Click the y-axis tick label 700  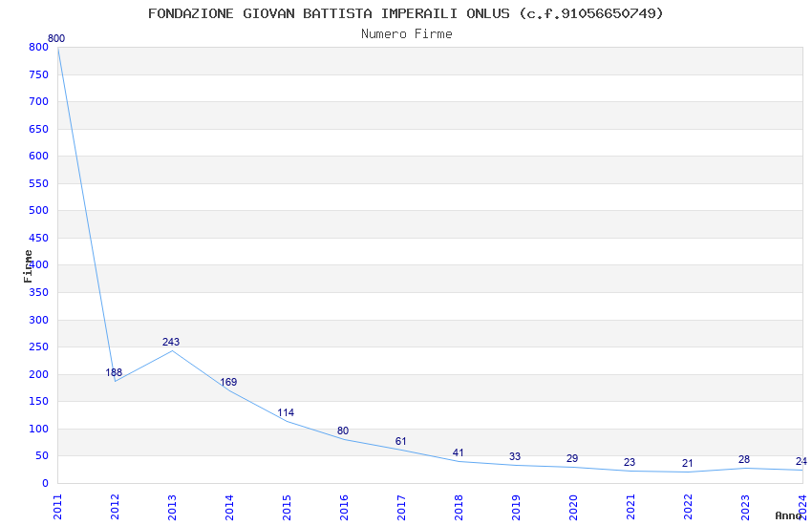(x=39, y=101)
